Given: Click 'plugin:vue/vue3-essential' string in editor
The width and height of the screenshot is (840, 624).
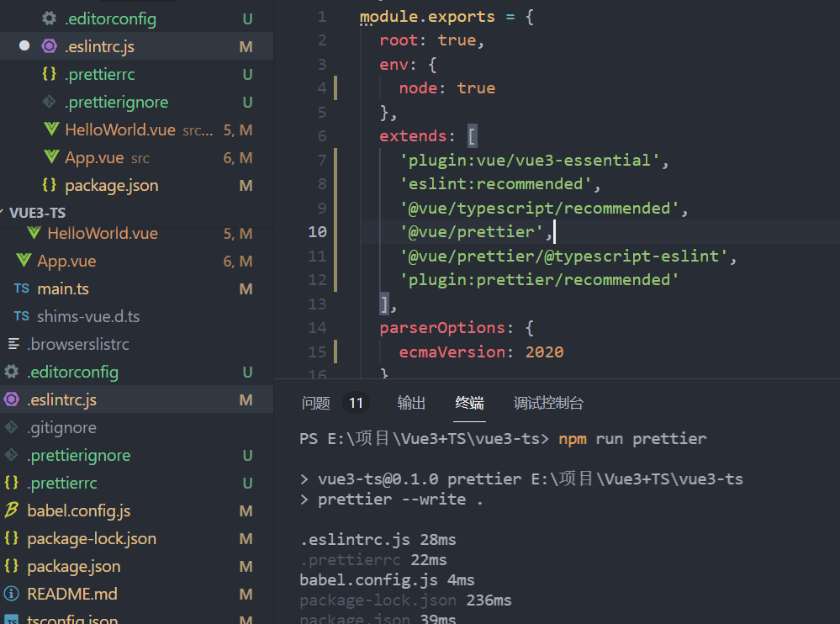Looking at the screenshot, I should [x=529, y=160].
